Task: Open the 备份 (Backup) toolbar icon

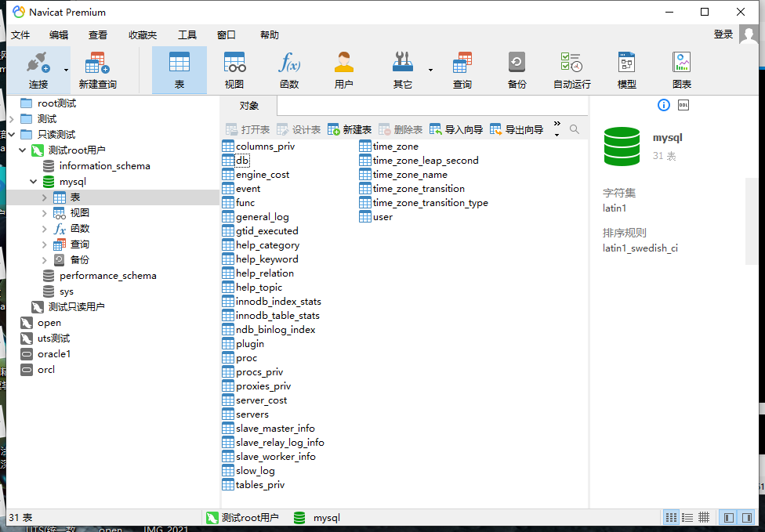Action: pyautogui.click(x=517, y=70)
